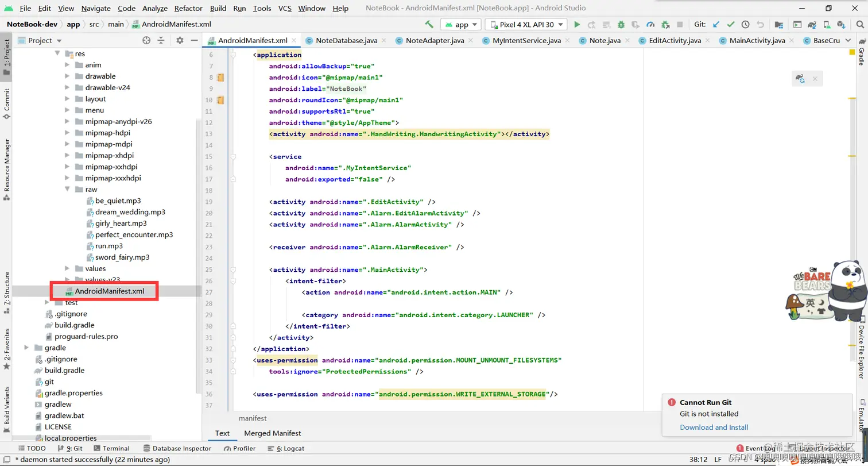Image resolution: width=868 pixels, height=466 pixels.
Task: Open the Refactor menu
Action: [188, 8]
